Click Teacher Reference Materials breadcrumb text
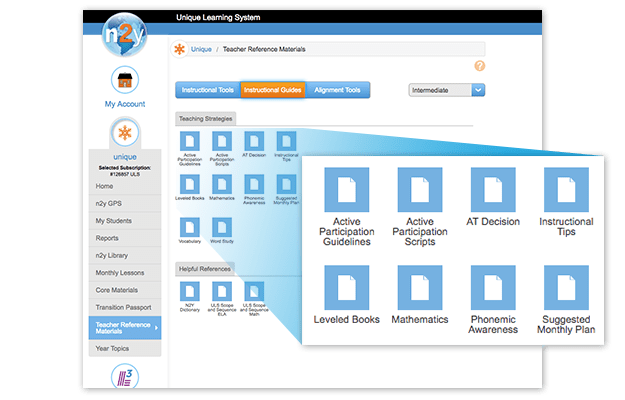The width and height of the screenshot is (625, 400). click(x=264, y=49)
